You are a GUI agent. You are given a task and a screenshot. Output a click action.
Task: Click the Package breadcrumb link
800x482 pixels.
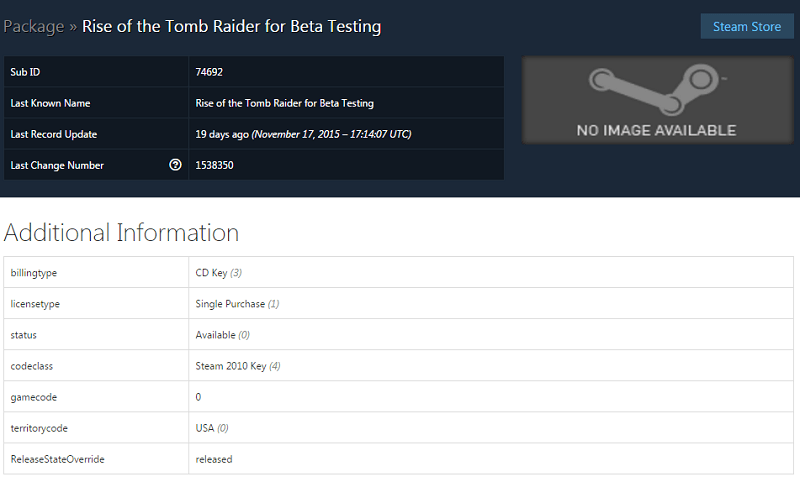pos(34,26)
